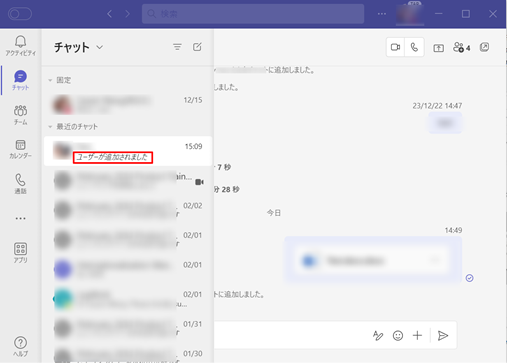Compose a new chat
Screen dimensions: 507x363
pyautogui.click(x=197, y=47)
